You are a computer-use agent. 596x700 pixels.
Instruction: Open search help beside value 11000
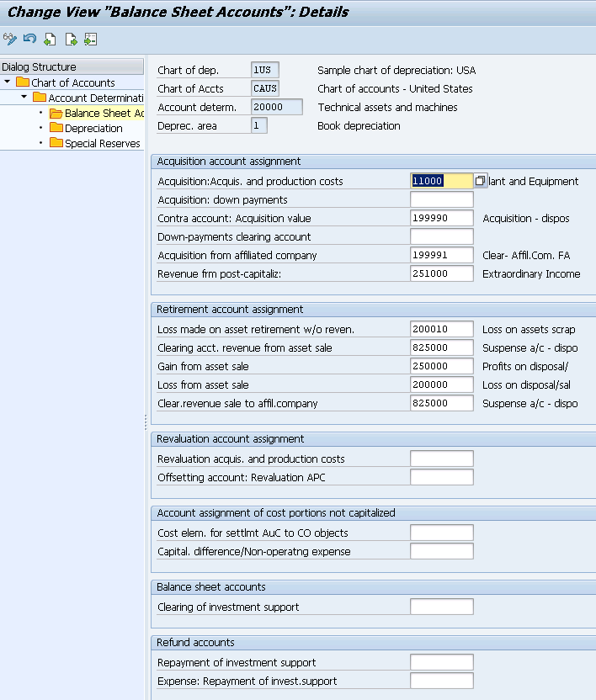[481, 181]
